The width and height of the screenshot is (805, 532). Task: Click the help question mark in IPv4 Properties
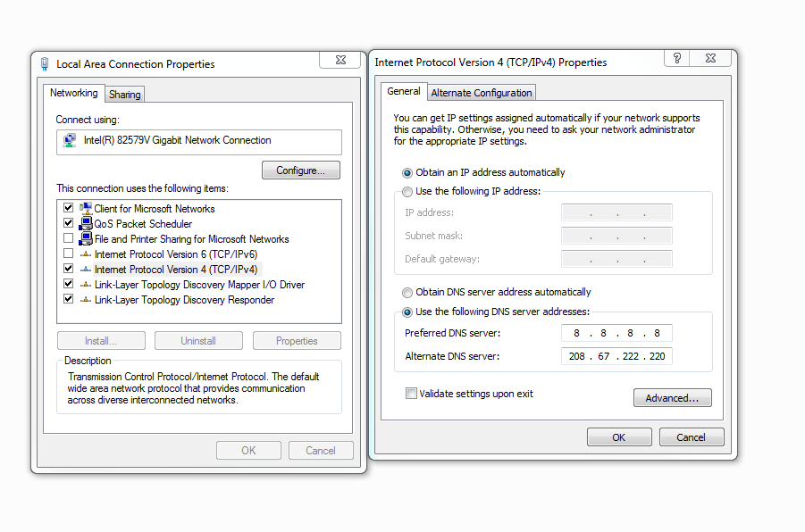677,58
